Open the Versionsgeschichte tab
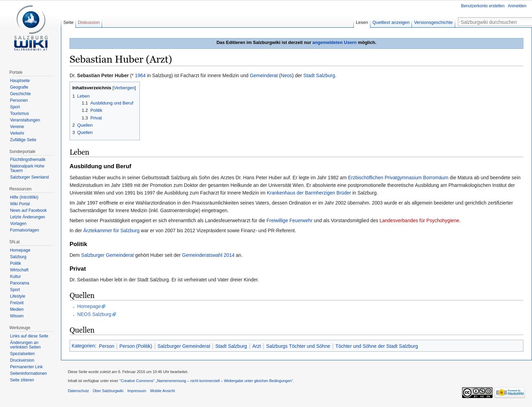532x407 pixels. click(x=433, y=22)
